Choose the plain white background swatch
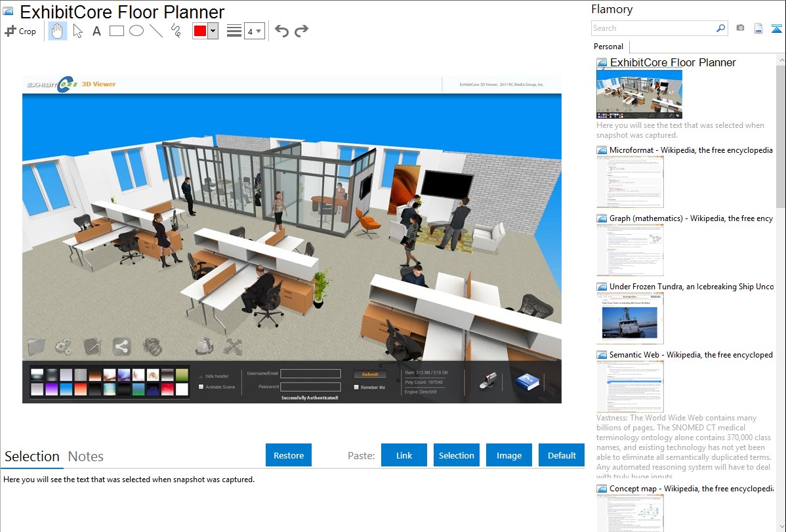 [x=182, y=389]
